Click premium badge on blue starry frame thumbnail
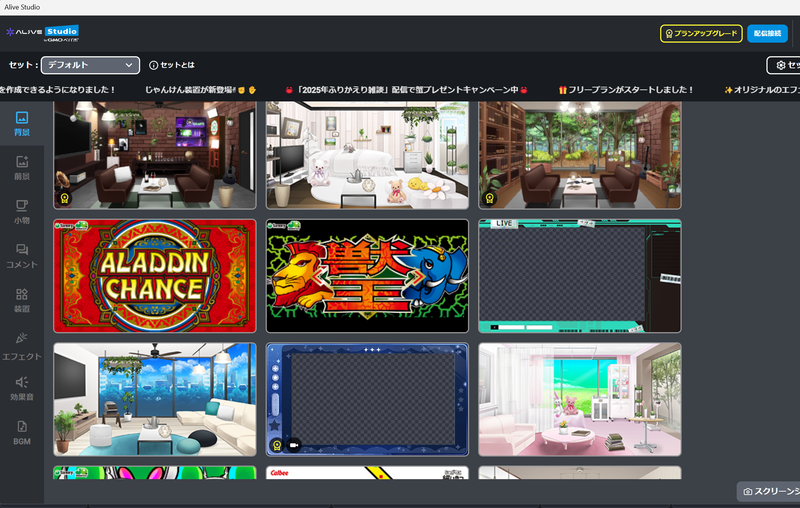Screen dimensions: 800x508 277,445
